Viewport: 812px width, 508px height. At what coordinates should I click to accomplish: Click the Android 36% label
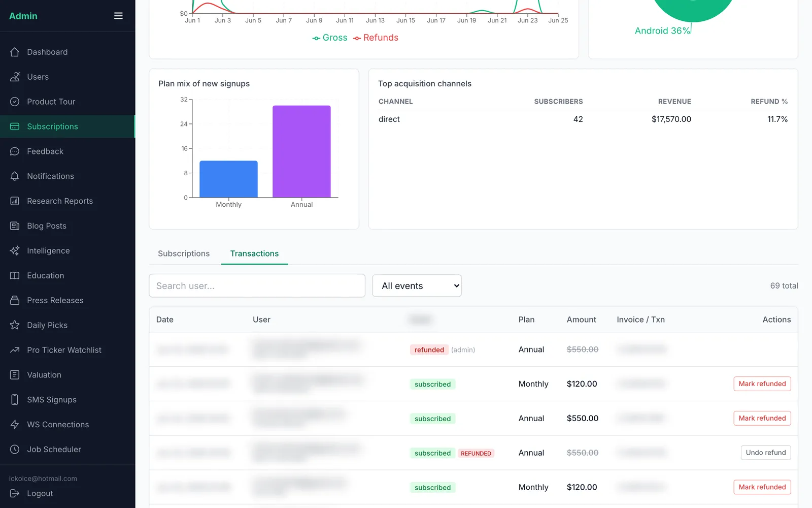click(x=662, y=30)
